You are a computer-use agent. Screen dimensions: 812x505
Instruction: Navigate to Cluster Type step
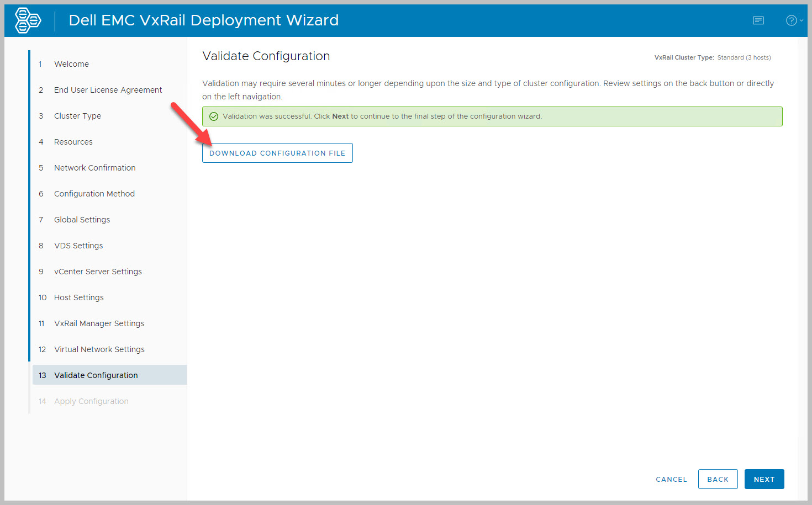coord(77,116)
